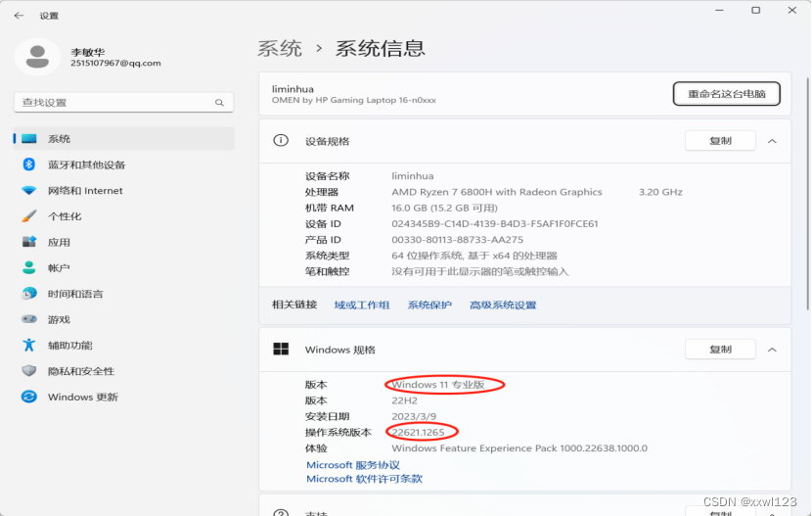Open 帐户 settings
Image resolution: width=812 pixels, height=516 pixels.
point(124,268)
